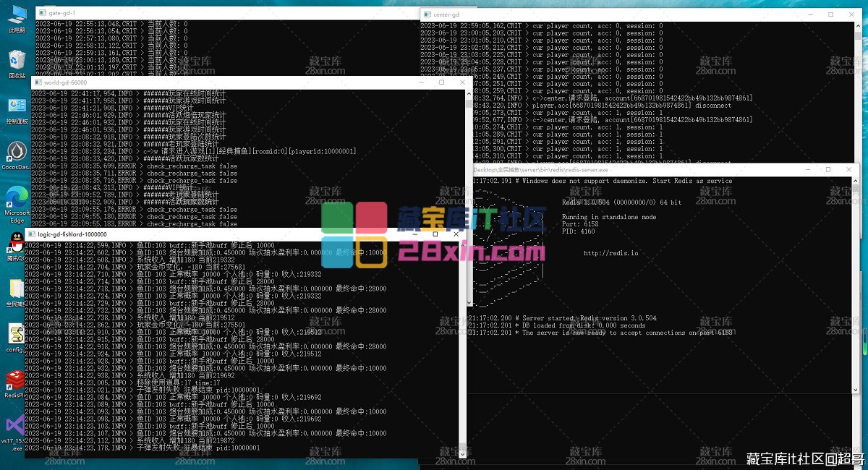This screenshot has width=868, height=470.
Task: Select the CocosDashboard desktop icon
Action: pyautogui.click(x=17, y=155)
